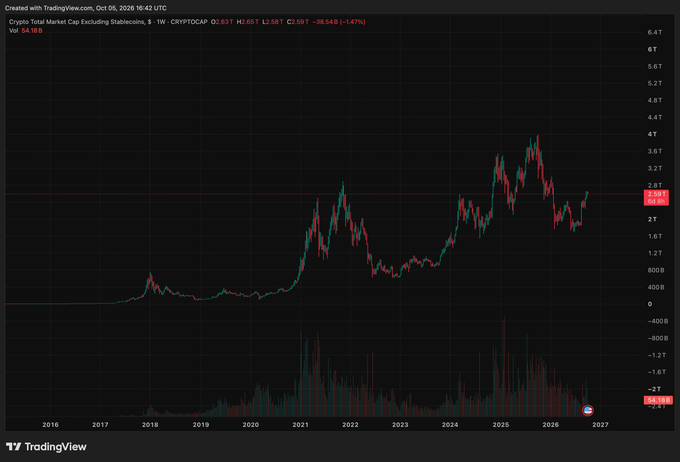Screen dimensions: 680x462
Task: Click the 5.6 T price axis label
Action: (x=655, y=66)
